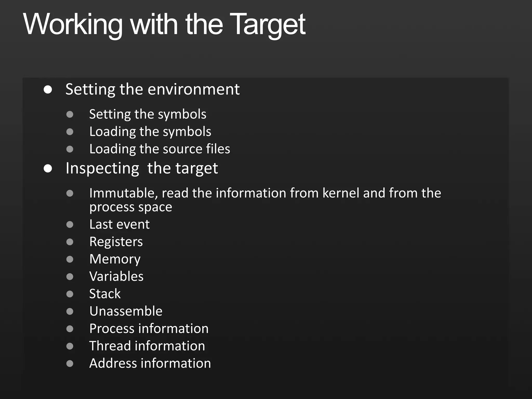This screenshot has width=532, height=399.
Task: Click the 'Last event' bullet text
Action: [x=119, y=224]
